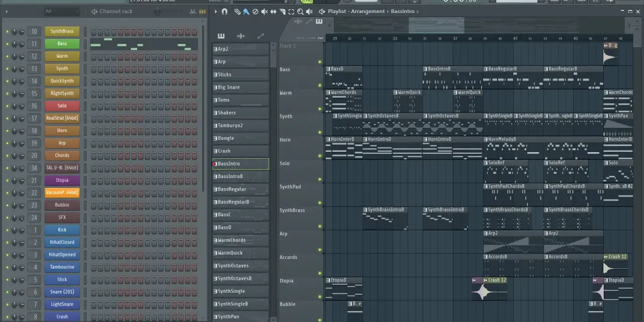
Task: Open Solo clip menu icon
Action: (x=606, y=163)
